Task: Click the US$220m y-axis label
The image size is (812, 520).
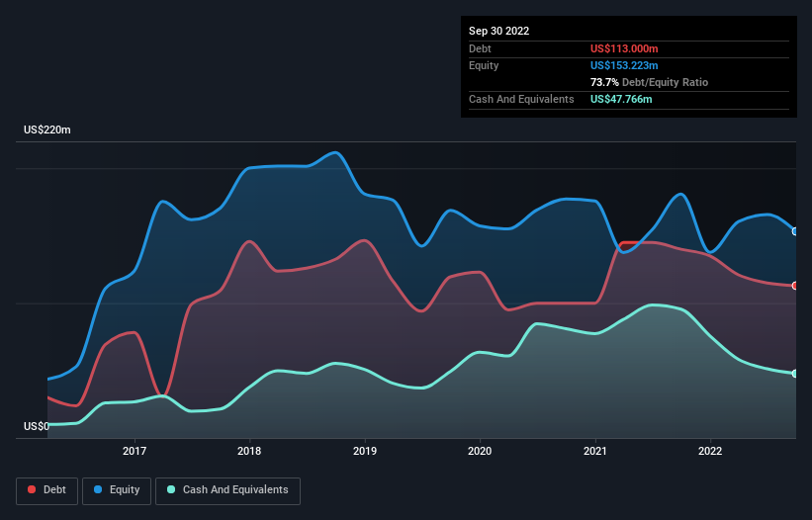Action: pyautogui.click(x=47, y=130)
